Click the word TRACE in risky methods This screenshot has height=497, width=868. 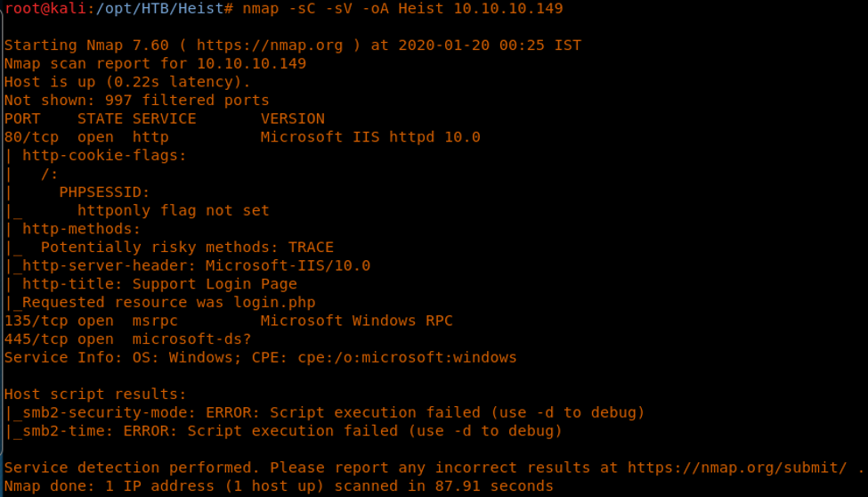(x=311, y=248)
